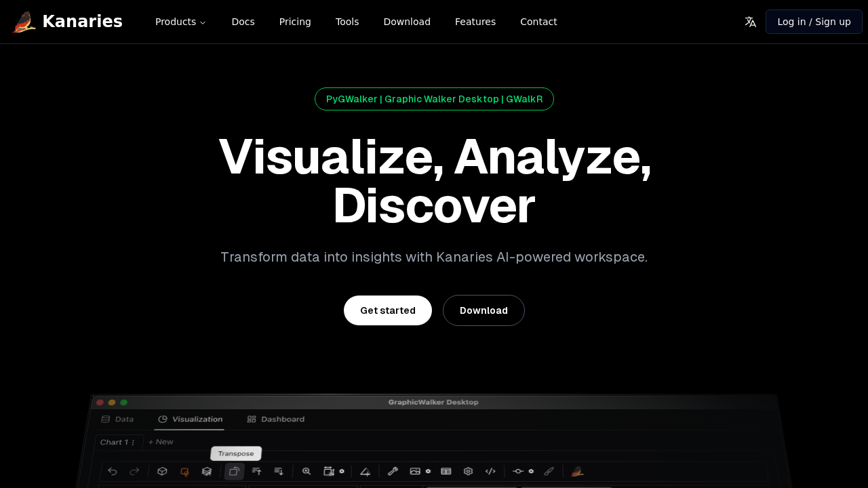Select Features in the top navigation
This screenshot has height=488, width=868.
[x=475, y=22]
